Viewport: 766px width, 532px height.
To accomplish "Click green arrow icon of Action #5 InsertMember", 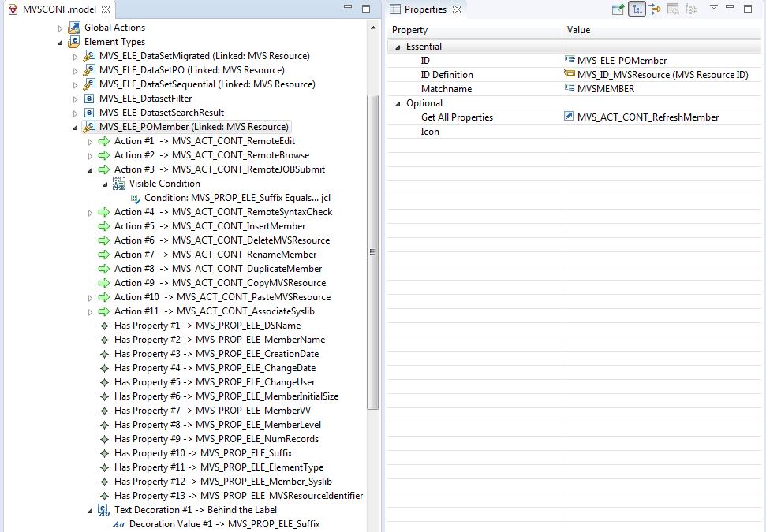I will click(x=104, y=226).
